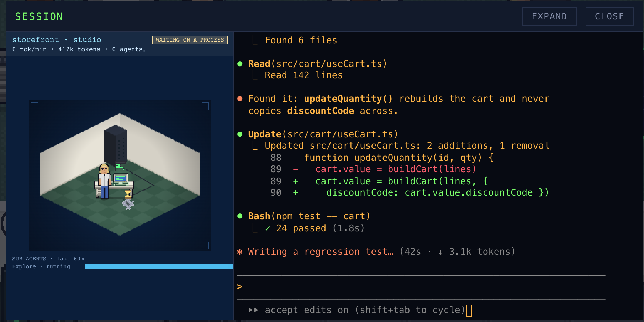Click the 'Bash(npm test -- cart)' line

tap(309, 216)
